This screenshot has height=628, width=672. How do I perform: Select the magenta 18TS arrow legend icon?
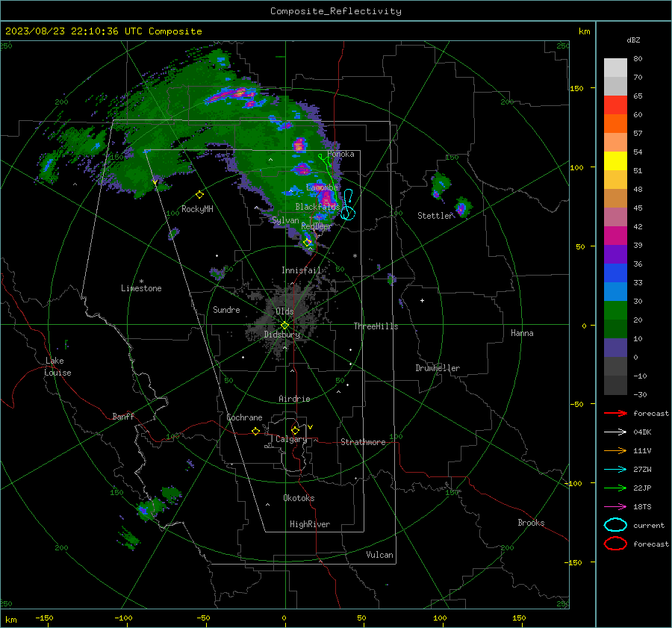(615, 507)
